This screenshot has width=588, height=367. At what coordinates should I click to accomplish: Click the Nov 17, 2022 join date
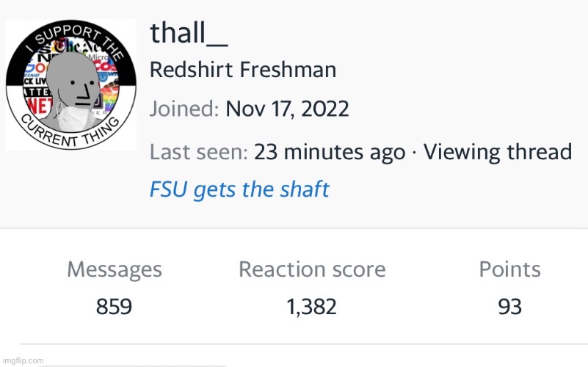pyautogui.click(x=287, y=109)
